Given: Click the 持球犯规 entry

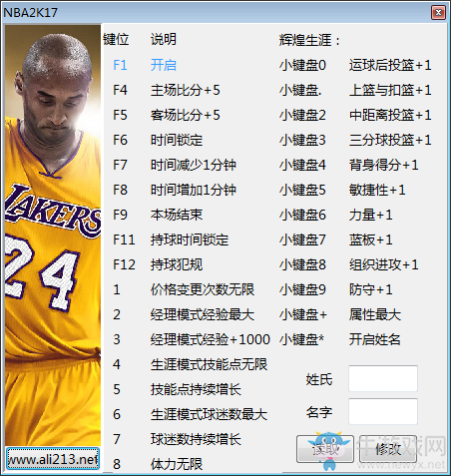Looking at the screenshot, I should click(177, 264).
